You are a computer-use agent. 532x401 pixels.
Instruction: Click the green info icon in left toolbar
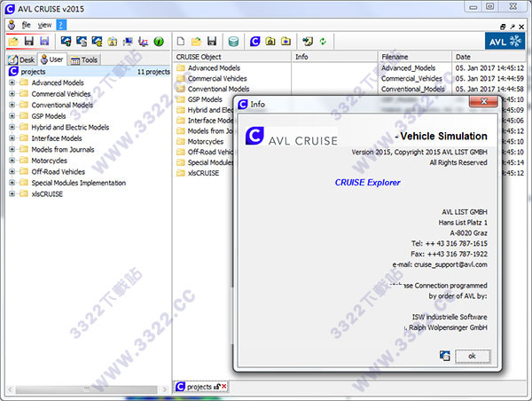coord(159,42)
